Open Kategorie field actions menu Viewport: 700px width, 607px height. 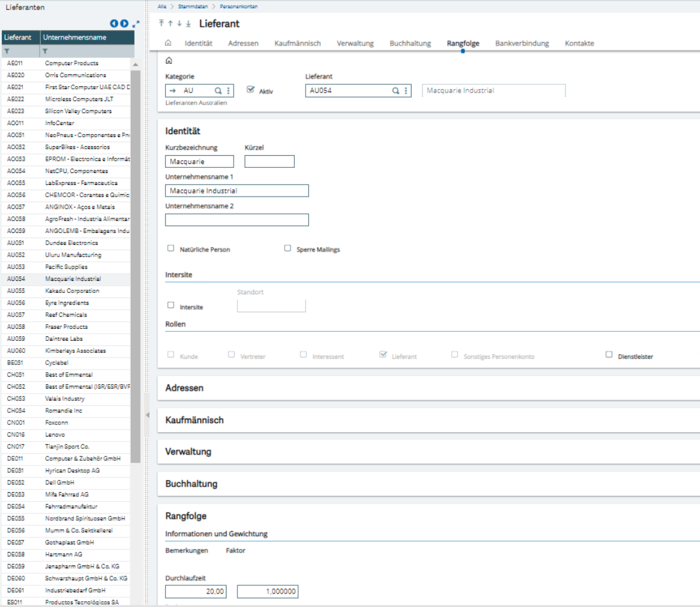pyautogui.click(x=228, y=91)
